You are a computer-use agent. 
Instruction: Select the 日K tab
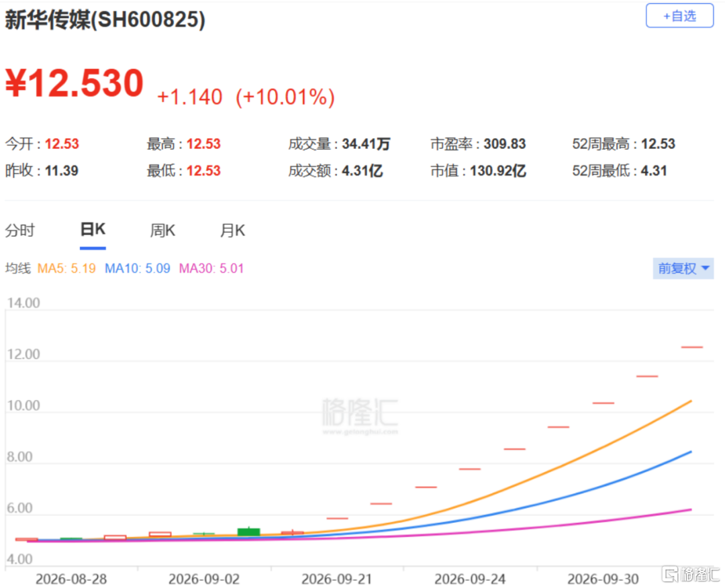tap(93, 230)
